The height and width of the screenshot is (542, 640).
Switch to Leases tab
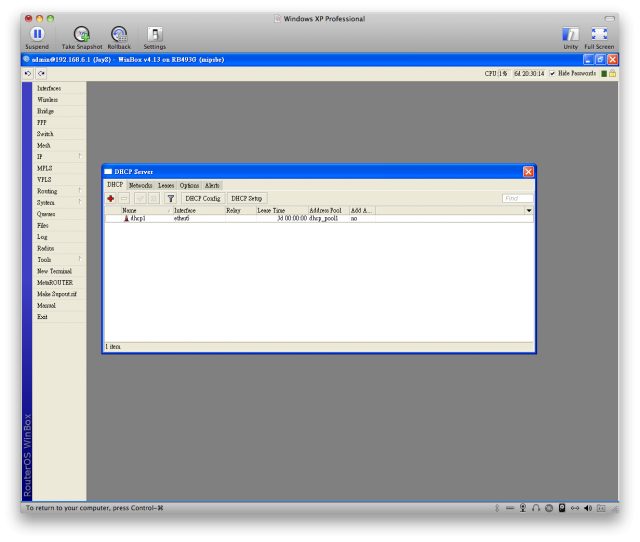click(166, 185)
